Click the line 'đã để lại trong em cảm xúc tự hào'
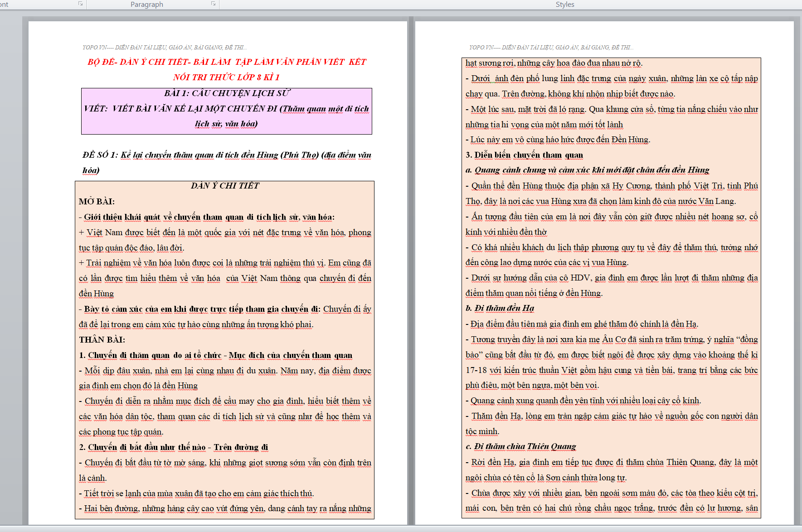This screenshot has width=802, height=532. (x=196, y=324)
